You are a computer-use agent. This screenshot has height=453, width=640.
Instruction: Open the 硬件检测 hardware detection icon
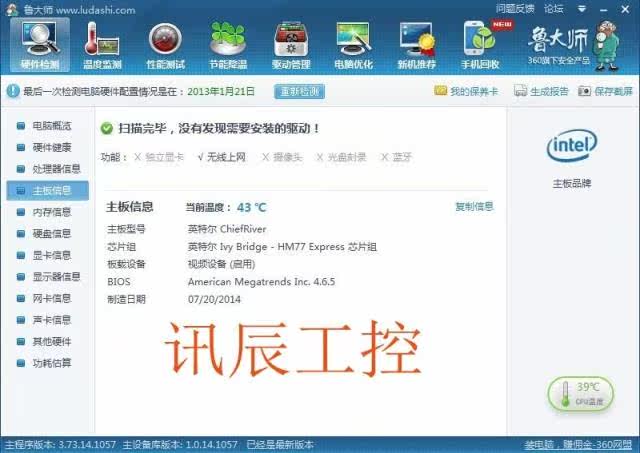coord(40,44)
